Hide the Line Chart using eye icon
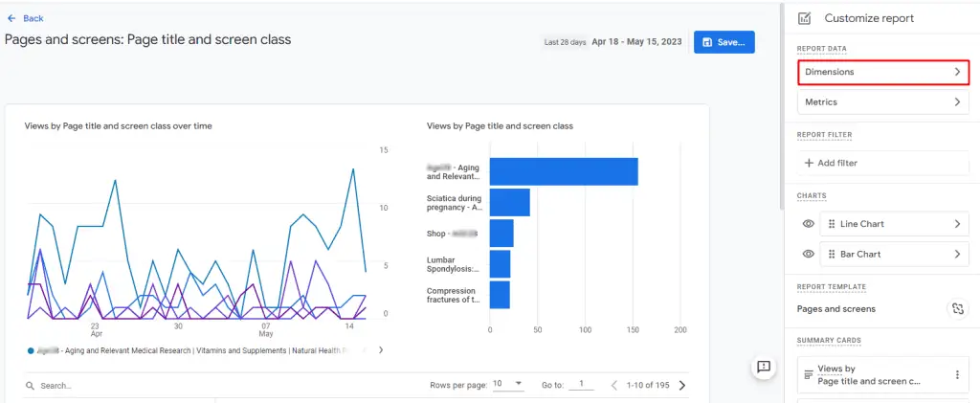The image size is (980, 403). tap(809, 224)
